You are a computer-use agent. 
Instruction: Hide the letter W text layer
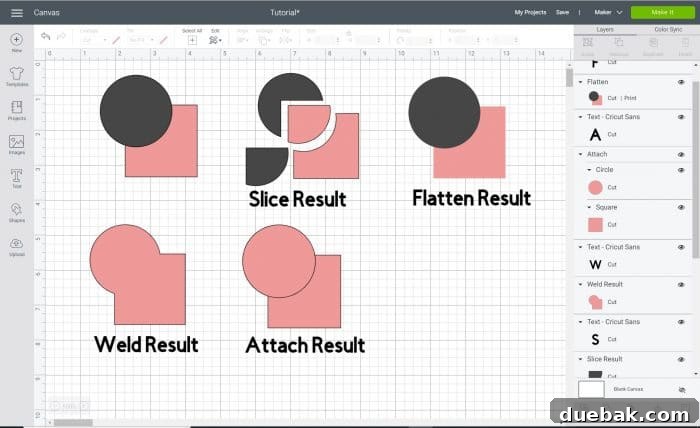tap(681, 247)
